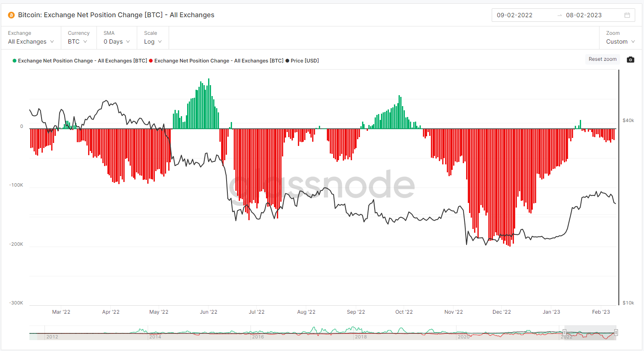Click the orange Bitcoin logo icon
The height and width of the screenshot is (351, 644).
11,15
